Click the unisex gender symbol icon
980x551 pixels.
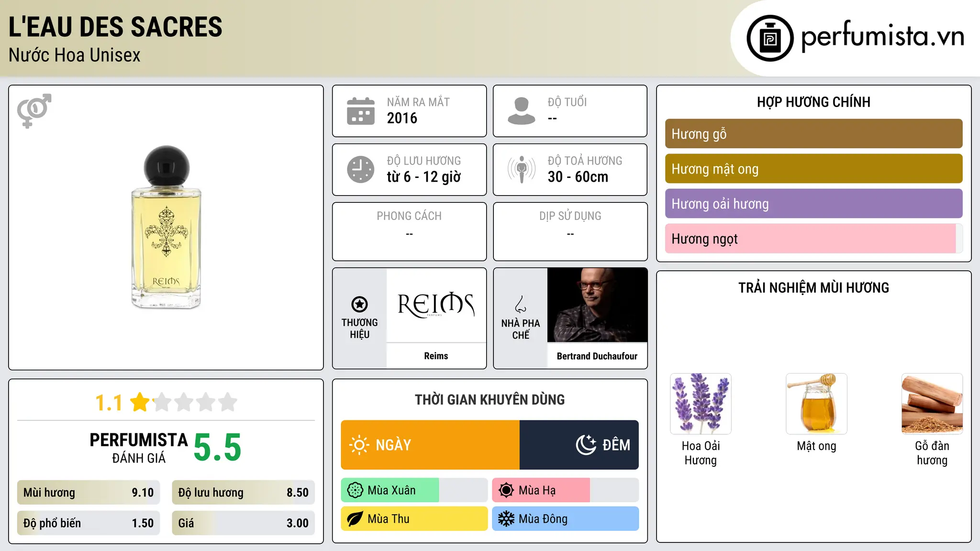(34, 111)
